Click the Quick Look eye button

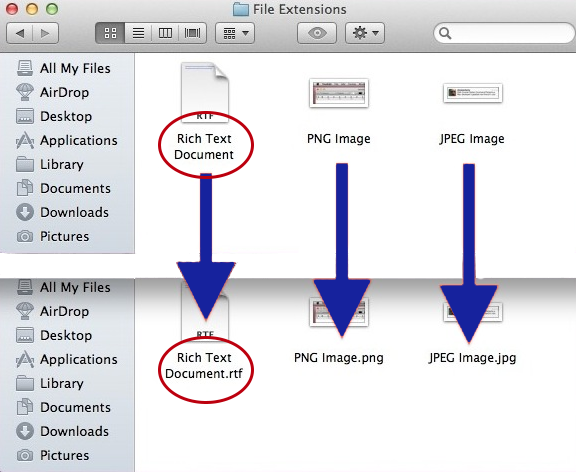(317, 33)
